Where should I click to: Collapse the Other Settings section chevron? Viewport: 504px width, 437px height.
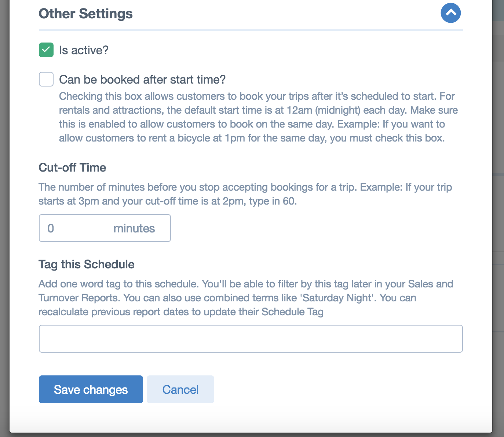[x=450, y=13]
